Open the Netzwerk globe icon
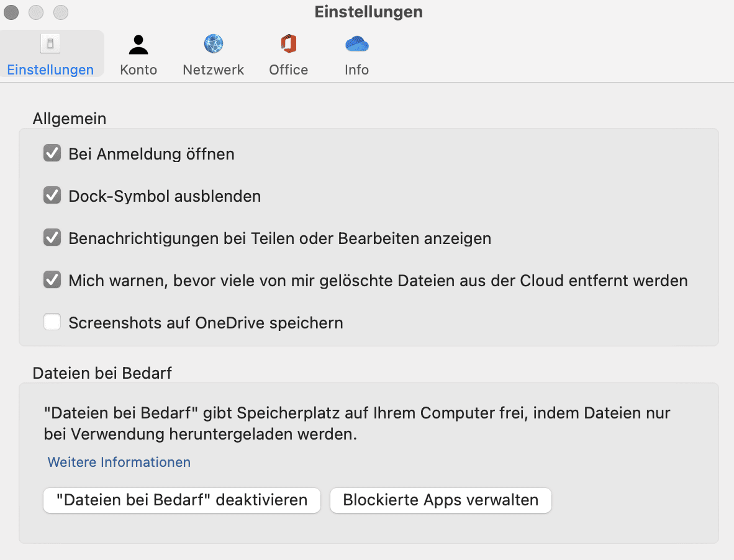Viewport: 734px width, 560px height. [x=214, y=44]
